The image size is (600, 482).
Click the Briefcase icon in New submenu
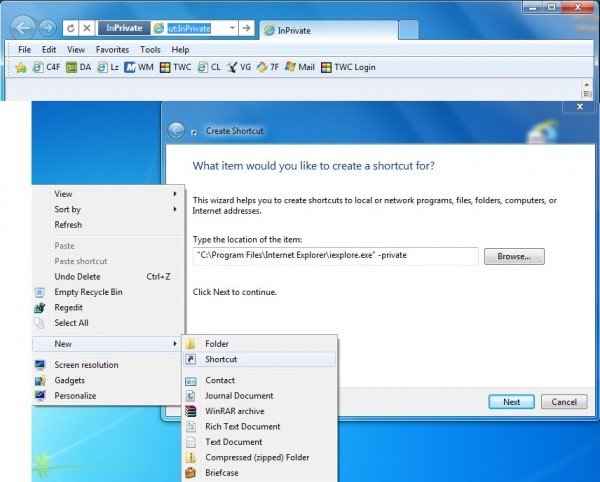(191, 473)
